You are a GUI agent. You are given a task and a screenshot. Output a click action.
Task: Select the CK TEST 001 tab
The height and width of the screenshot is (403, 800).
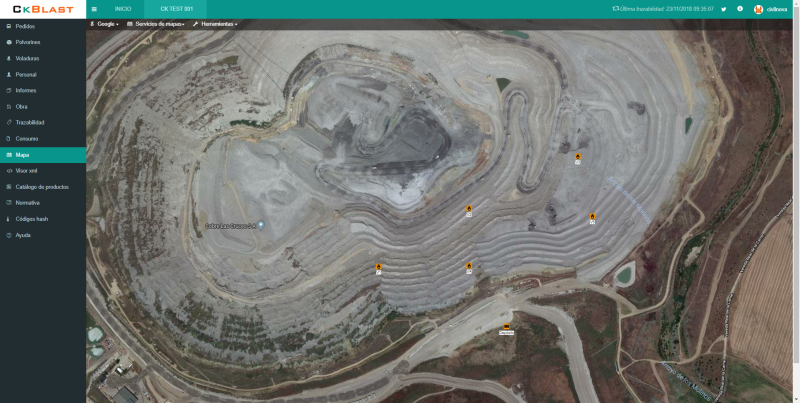(x=176, y=8)
